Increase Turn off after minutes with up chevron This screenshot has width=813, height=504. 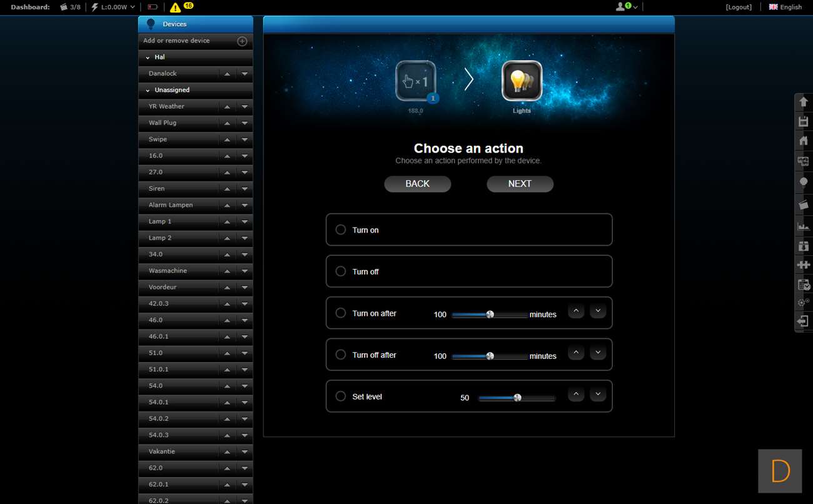576,352
